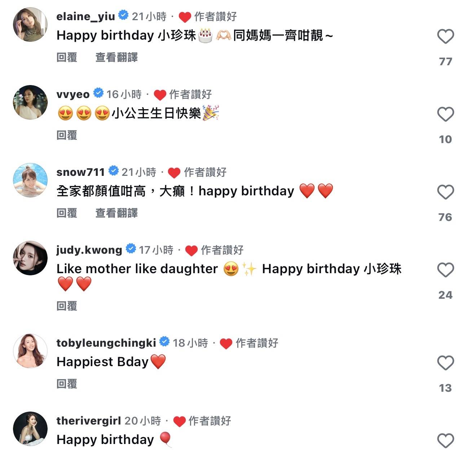This screenshot has width=476, height=453.
Task: Like elaine_yiu's birthday comment
Action: click(445, 36)
